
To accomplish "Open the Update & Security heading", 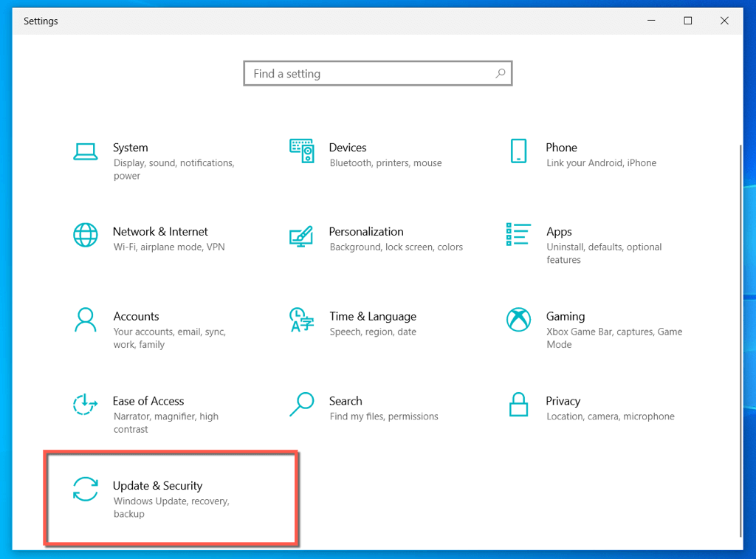I will pos(157,486).
